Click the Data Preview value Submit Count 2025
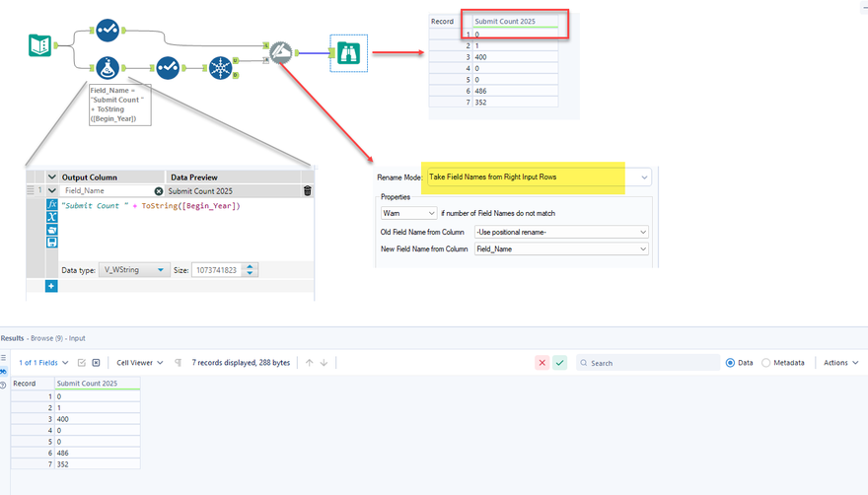Viewport: 868px width, 495px height. 200,191
